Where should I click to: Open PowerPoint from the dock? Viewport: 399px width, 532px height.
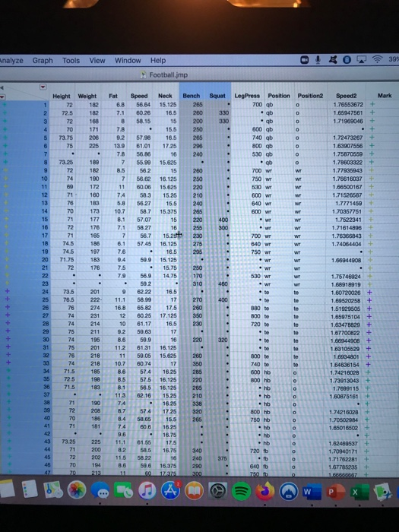[x=336, y=492]
